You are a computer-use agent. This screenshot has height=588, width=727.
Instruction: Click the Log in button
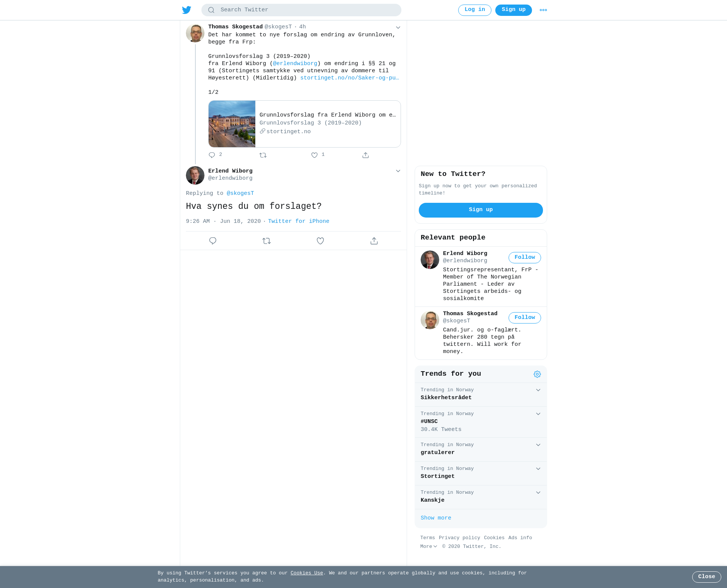[x=475, y=10]
